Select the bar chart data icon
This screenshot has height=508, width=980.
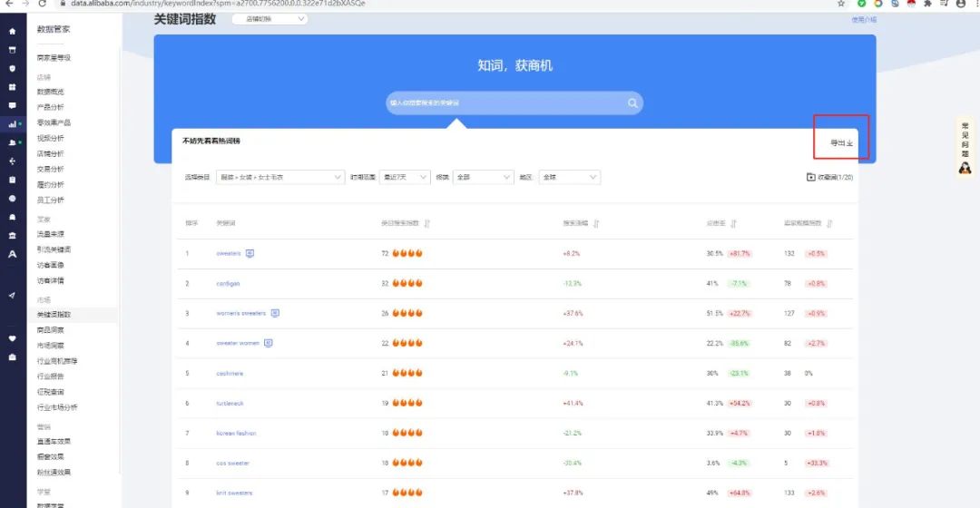coord(12,124)
